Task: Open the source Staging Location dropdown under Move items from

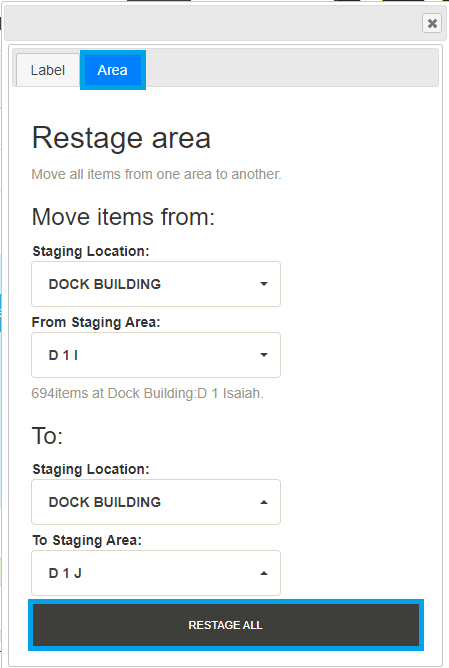Action: 156,284
